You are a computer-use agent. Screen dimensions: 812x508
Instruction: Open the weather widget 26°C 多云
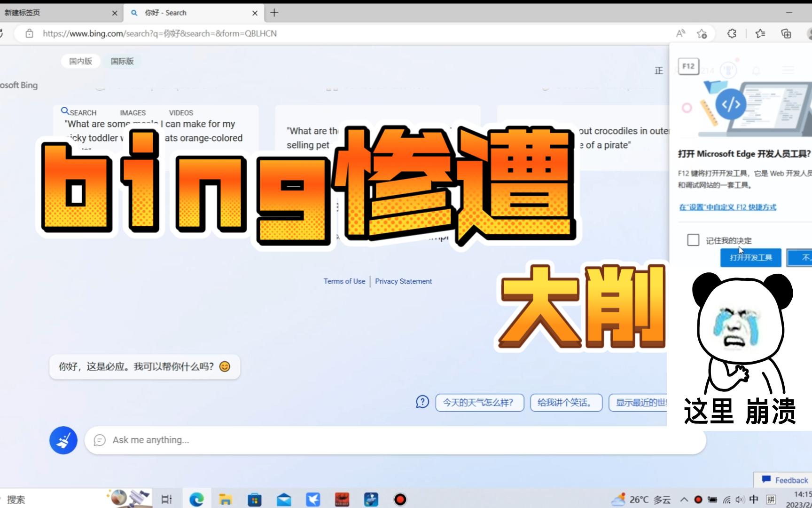click(641, 499)
